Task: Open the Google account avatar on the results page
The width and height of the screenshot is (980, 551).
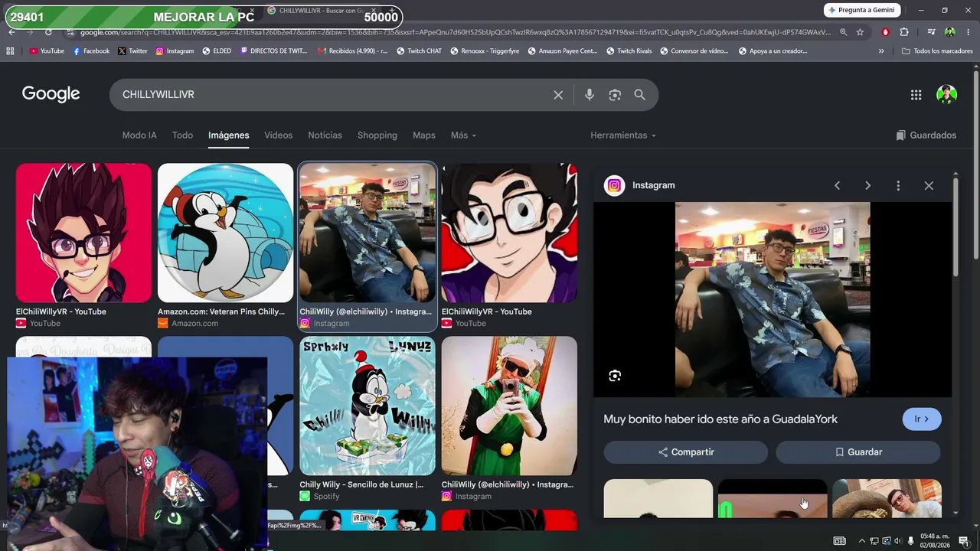Action: tap(946, 95)
